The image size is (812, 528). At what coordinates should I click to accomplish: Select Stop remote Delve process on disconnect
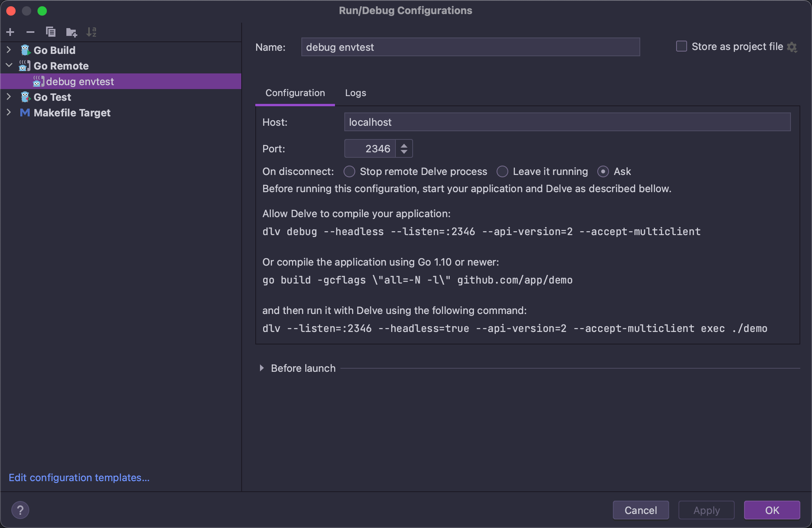350,172
